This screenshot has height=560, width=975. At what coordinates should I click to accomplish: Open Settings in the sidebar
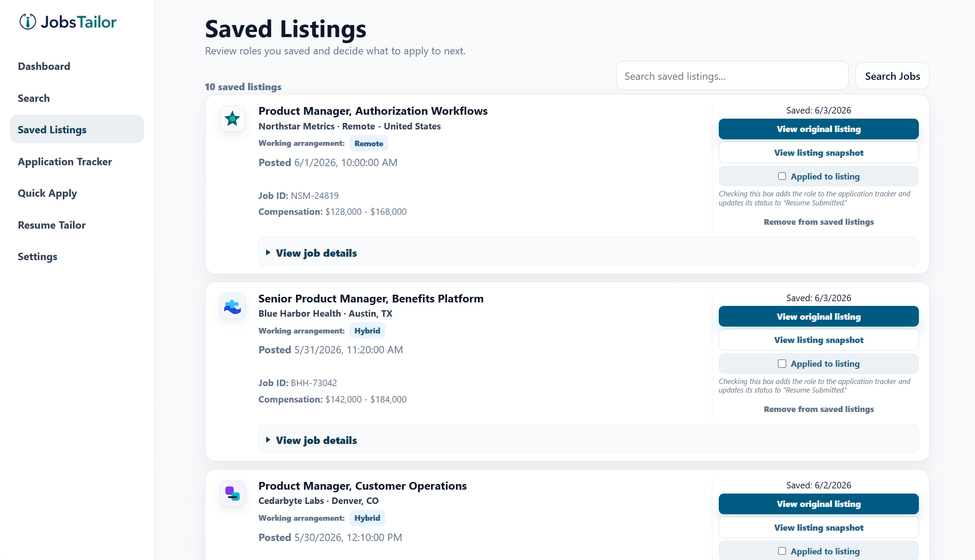77,257
